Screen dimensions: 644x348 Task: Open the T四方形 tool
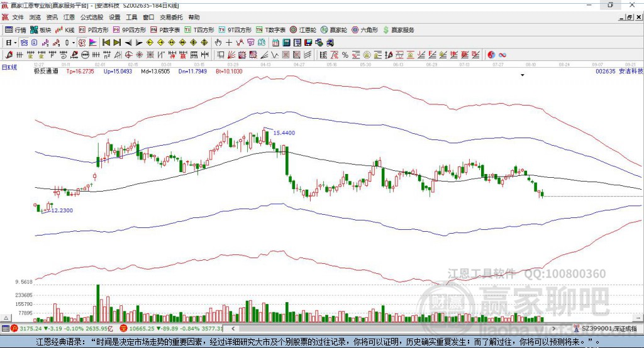coord(199,30)
